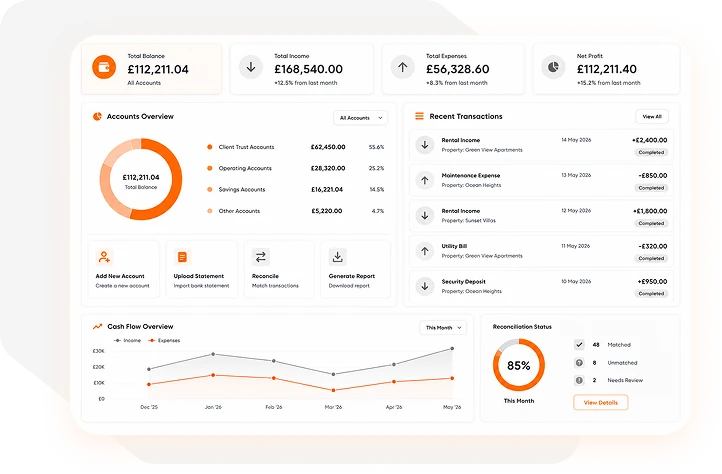Viewport: 722px width, 474px height.
Task: Select the Savings Accounts legend dot
Action: click(x=210, y=189)
